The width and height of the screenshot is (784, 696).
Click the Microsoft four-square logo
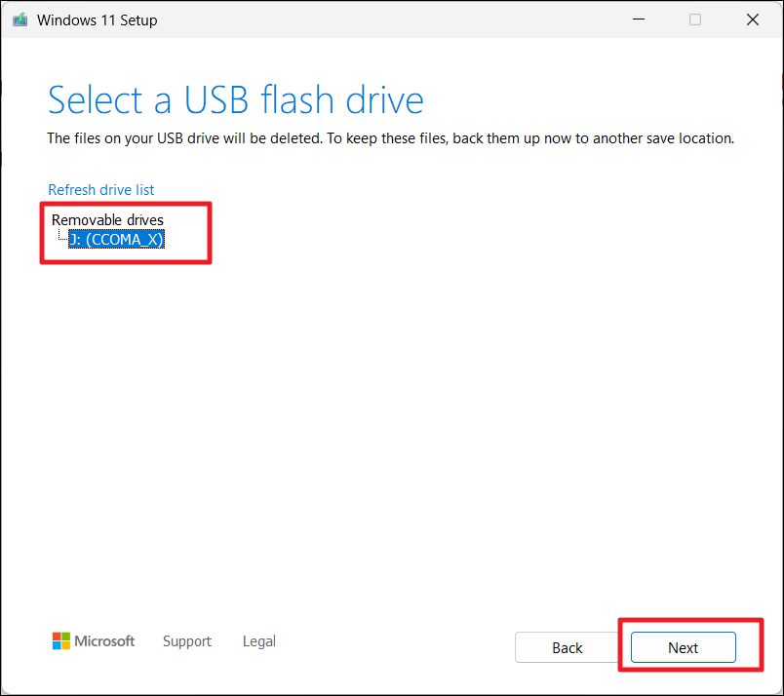point(61,640)
